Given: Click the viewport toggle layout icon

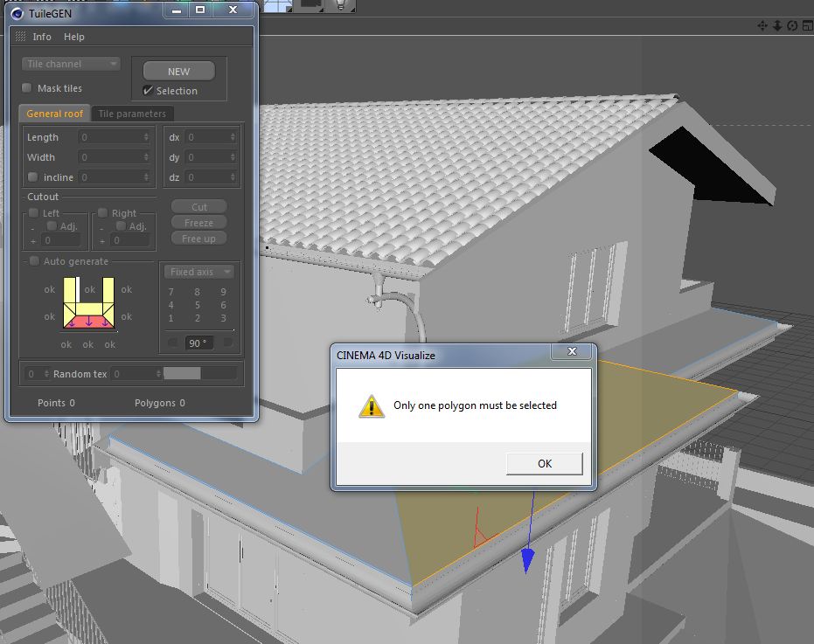Looking at the screenshot, I should point(807,25).
